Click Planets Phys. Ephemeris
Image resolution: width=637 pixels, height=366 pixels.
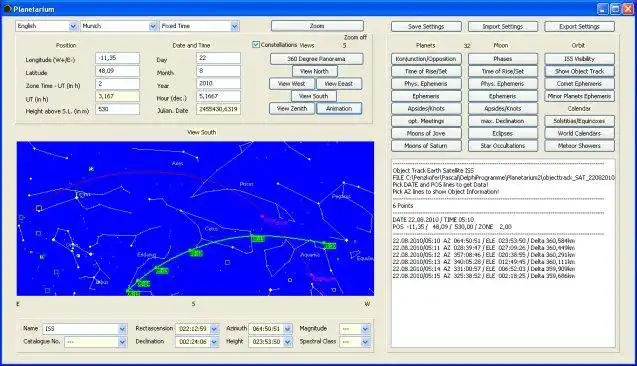426,84
